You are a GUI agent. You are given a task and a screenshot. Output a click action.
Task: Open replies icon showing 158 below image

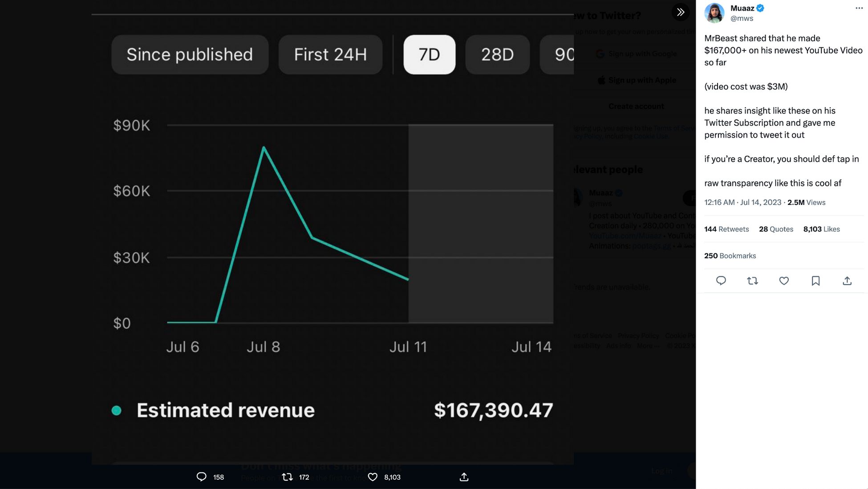tap(202, 477)
